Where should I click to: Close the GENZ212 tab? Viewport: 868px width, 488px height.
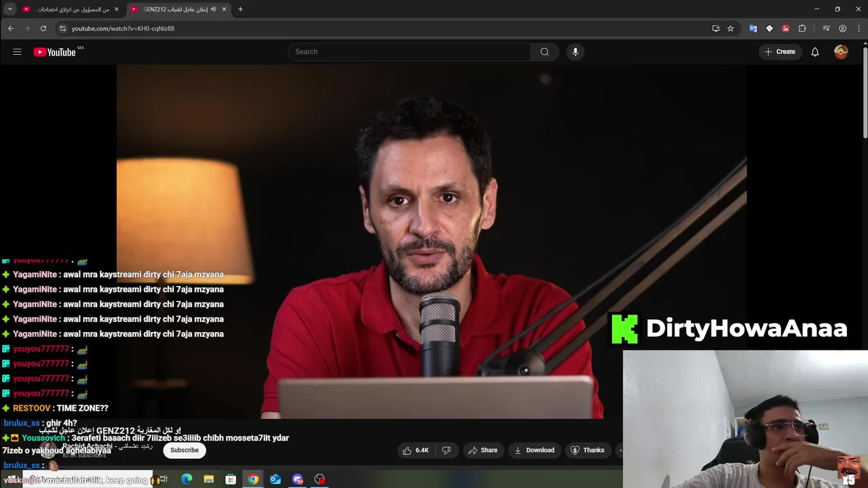[224, 9]
